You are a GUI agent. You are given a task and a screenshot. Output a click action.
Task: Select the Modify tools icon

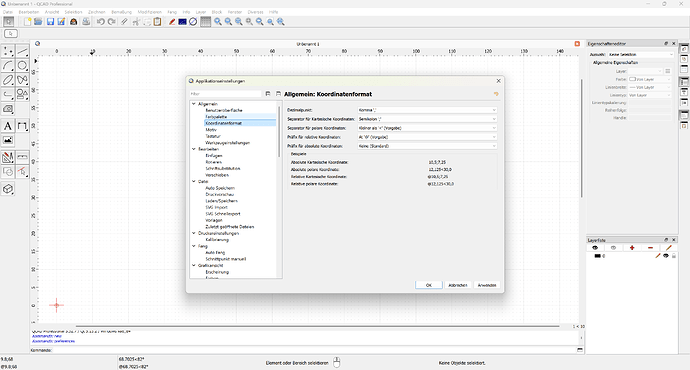tap(8, 157)
